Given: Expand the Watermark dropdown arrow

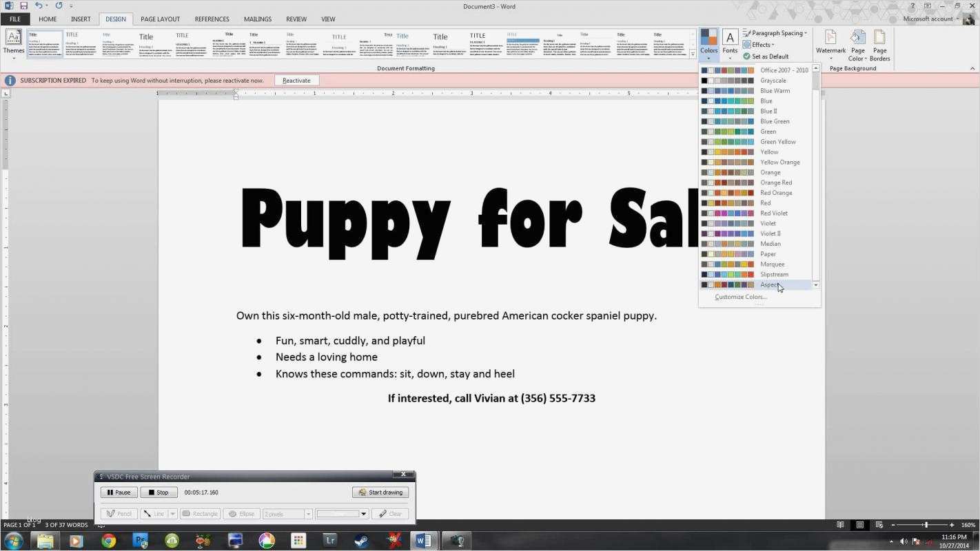Looking at the screenshot, I should tap(830, 58).
